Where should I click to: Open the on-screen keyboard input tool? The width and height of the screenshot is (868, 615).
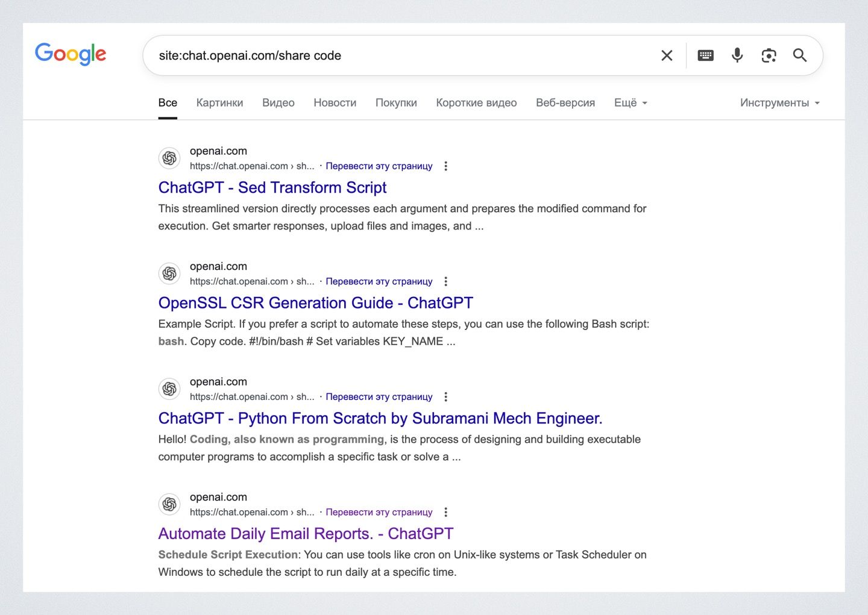coord(705,55)
